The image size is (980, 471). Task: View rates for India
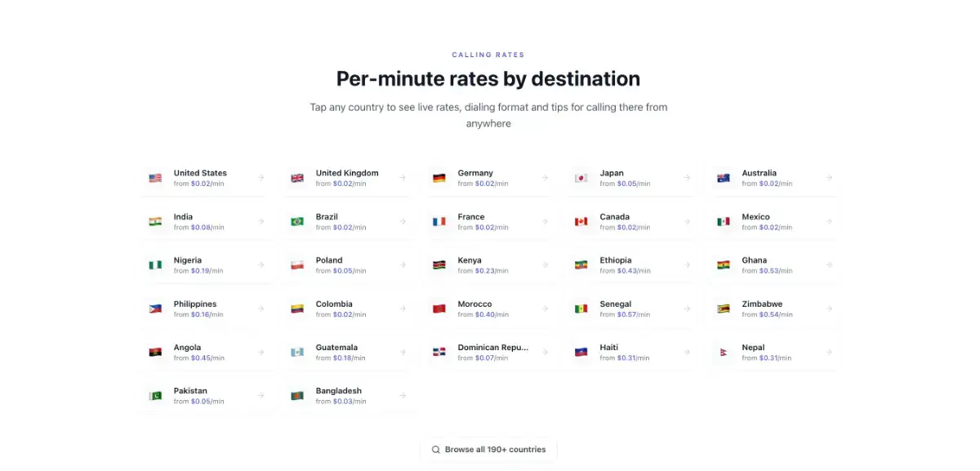(206, 221)
